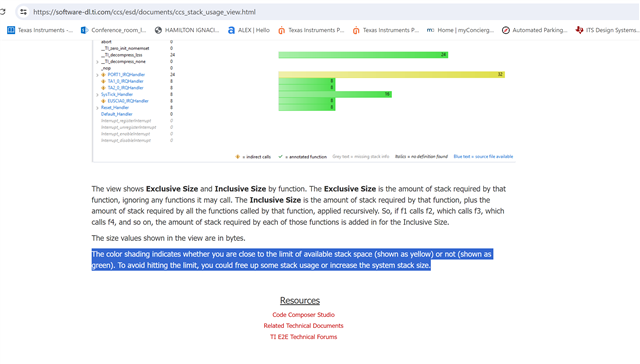Click the green bar showing 16 bytes

click(x=335, y=94)
